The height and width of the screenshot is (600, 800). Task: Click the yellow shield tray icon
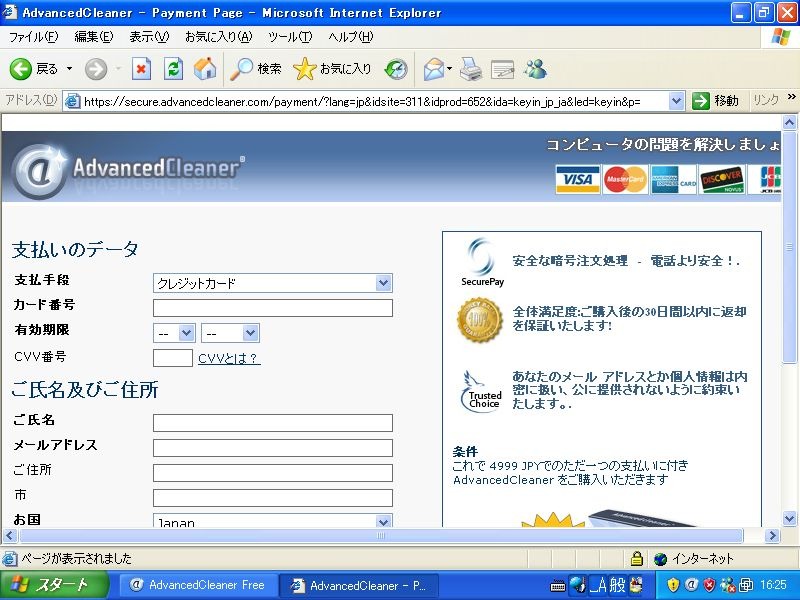(673, 585)
